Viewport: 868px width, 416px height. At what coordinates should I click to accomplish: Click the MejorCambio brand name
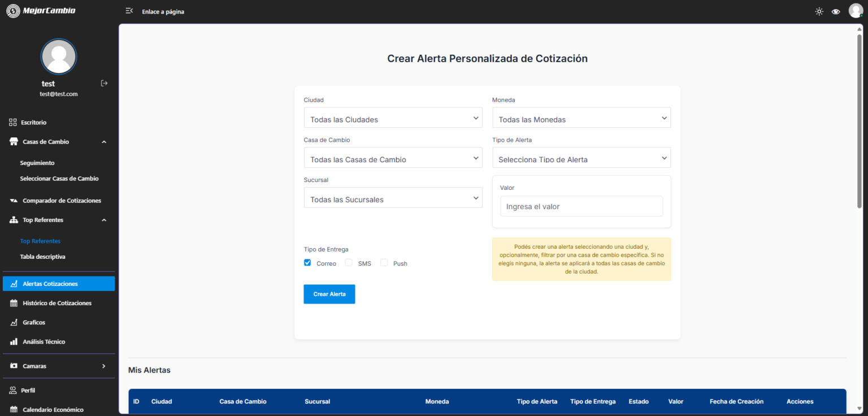pyautogui.click(x=49, y=11)
